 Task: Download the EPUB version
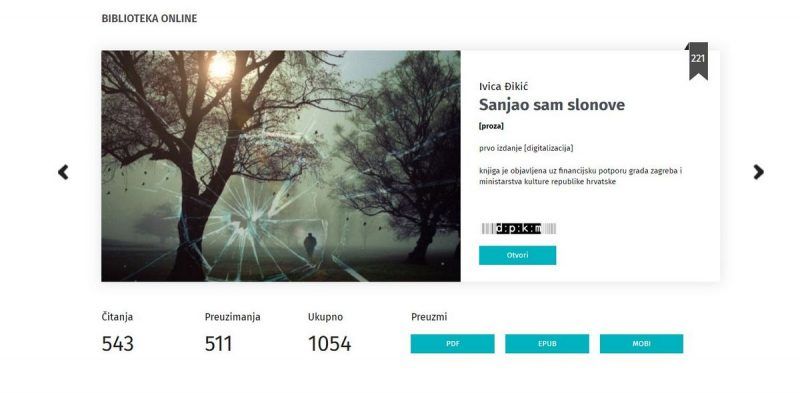point(547,343)
